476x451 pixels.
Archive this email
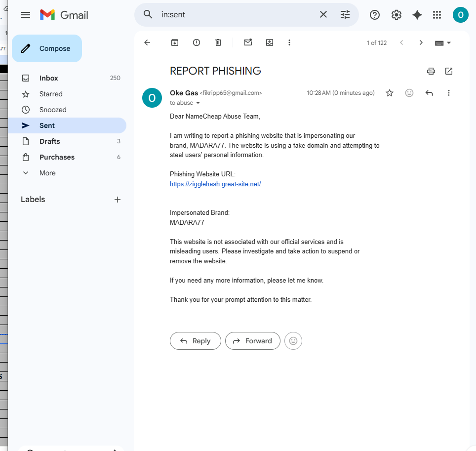pos(175,42)
